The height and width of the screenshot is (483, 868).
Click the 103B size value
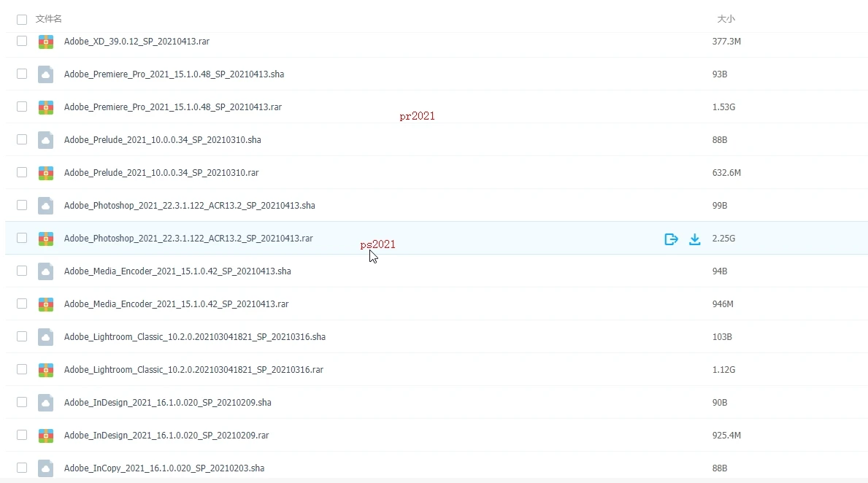pos(722,337)
